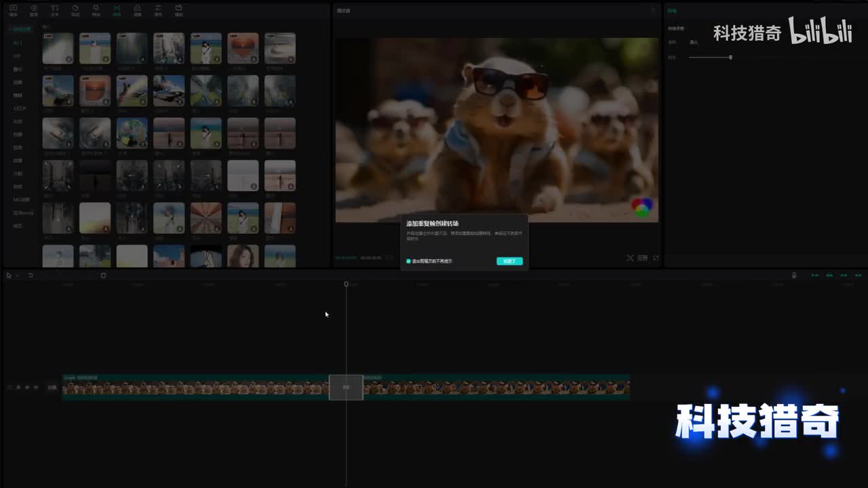
Task: Adjust the transition duration slider handle
Action: [730, 58]
